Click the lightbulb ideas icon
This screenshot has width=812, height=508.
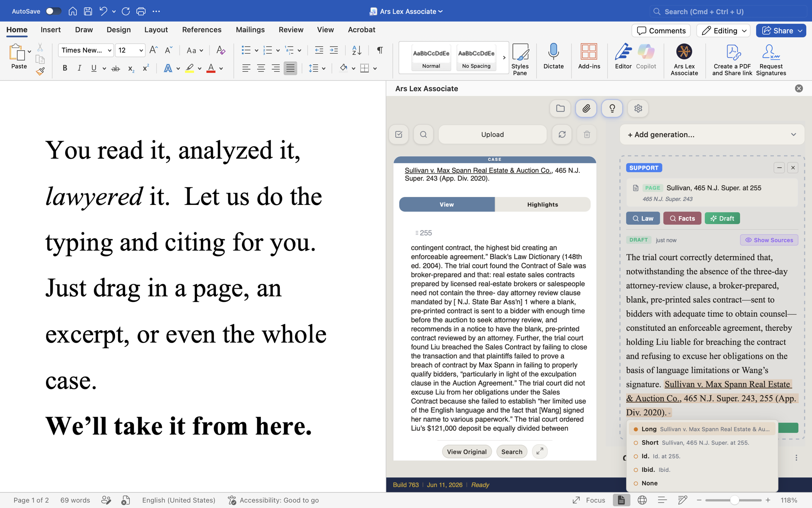612,108
